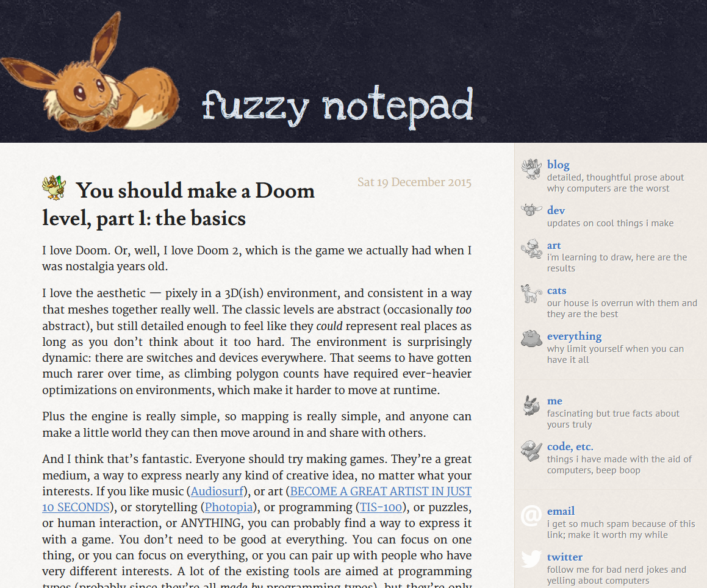The image size is (707, 588).
Task: Click the date Sat 19 December 2015
Action: click(x=414, y=182)
